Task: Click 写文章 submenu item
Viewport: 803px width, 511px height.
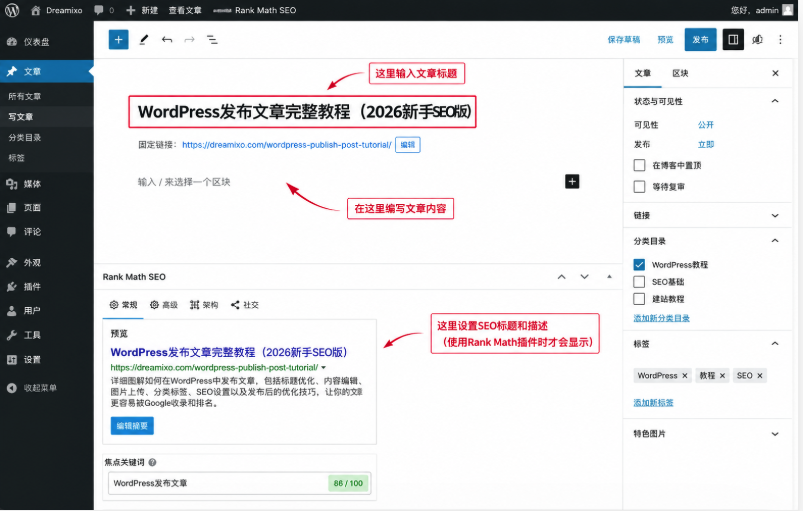Action: (20, 117)
